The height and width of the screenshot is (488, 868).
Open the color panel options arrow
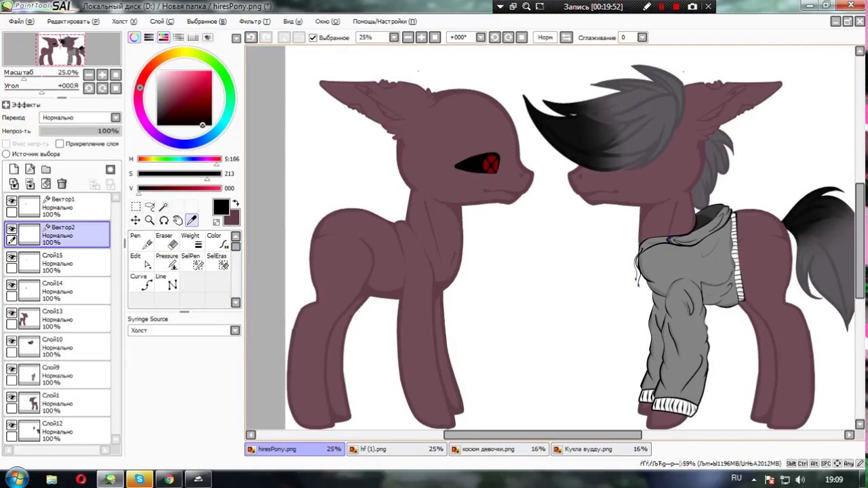(x=236, y=38)
